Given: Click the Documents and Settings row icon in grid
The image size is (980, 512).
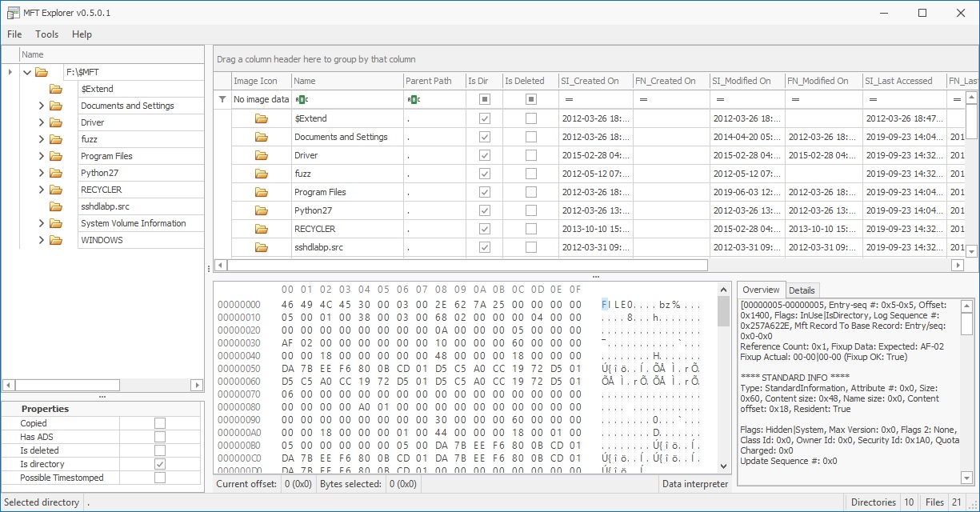Looking at the screenshot, I should click(261, 137).
